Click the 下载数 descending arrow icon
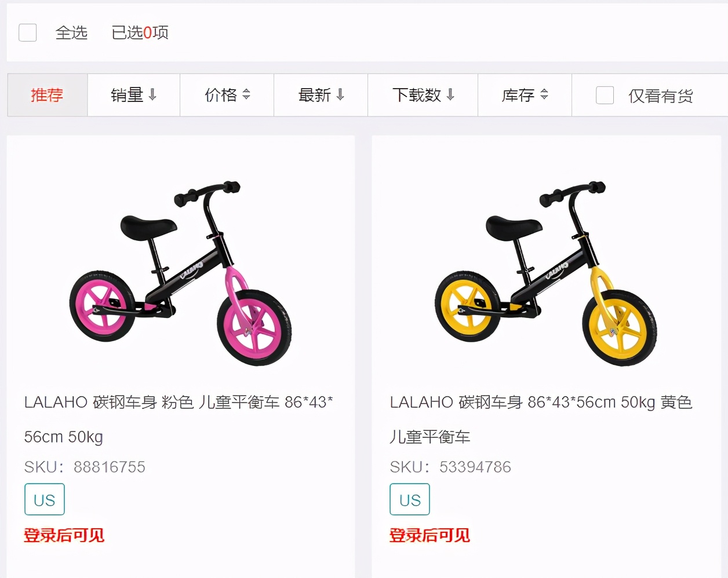This screenshot has height=578, width=728. (x=452, y=95)
